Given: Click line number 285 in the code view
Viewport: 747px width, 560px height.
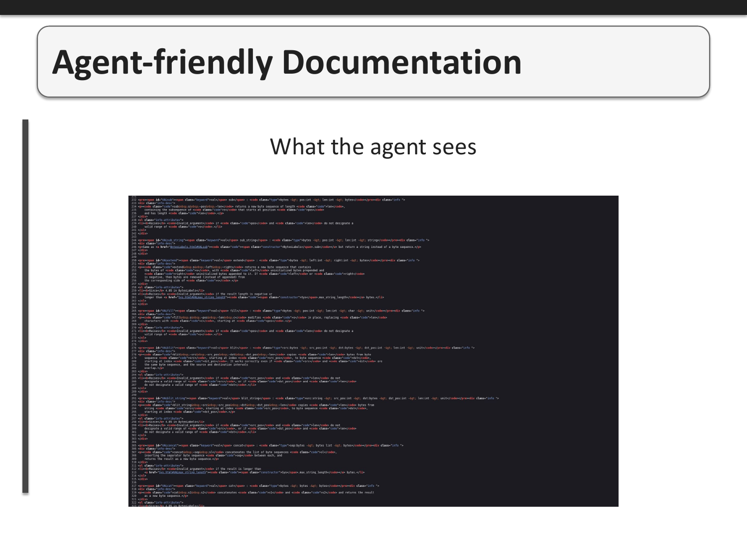Looking at the screenshot, I should (133, 378).
